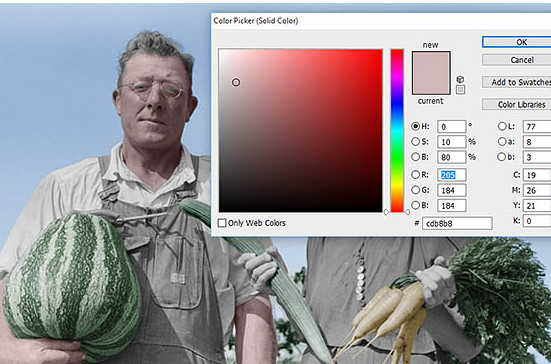Enable the Only Web Colors checkbox
The width and height of the screenshot is (551, 364).
point(222,223)
